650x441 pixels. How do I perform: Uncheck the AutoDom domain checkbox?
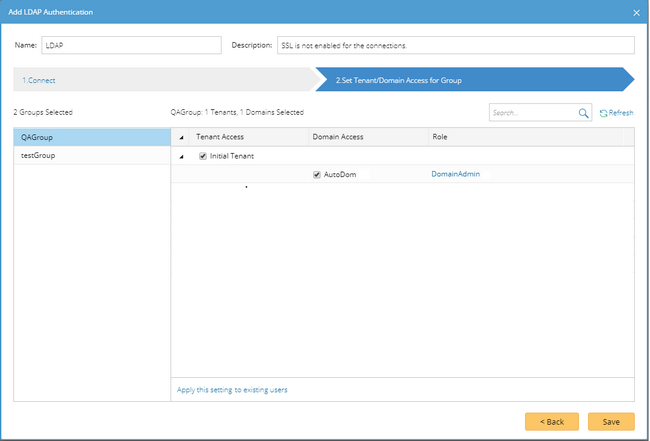(x=317, y=174)
